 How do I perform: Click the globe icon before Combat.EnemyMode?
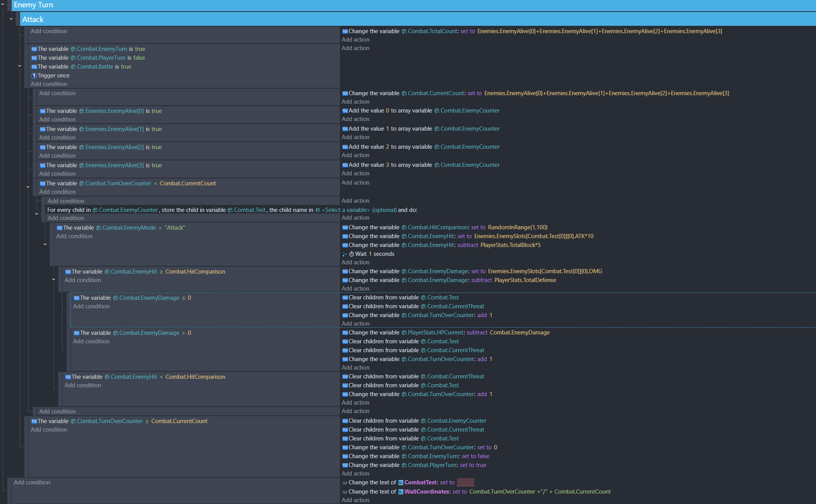(x=99, y=228)
